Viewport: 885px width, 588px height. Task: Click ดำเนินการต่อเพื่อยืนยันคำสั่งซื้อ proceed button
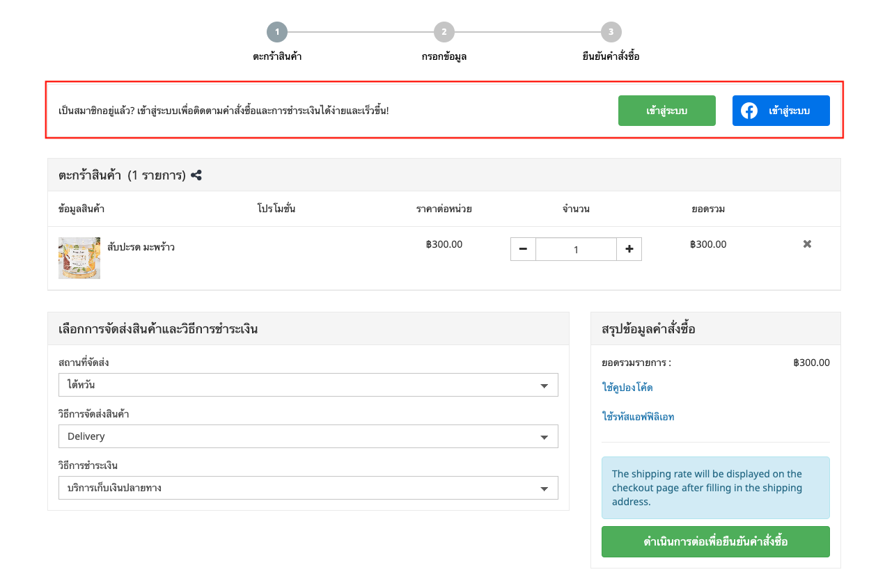click(715, 541)
